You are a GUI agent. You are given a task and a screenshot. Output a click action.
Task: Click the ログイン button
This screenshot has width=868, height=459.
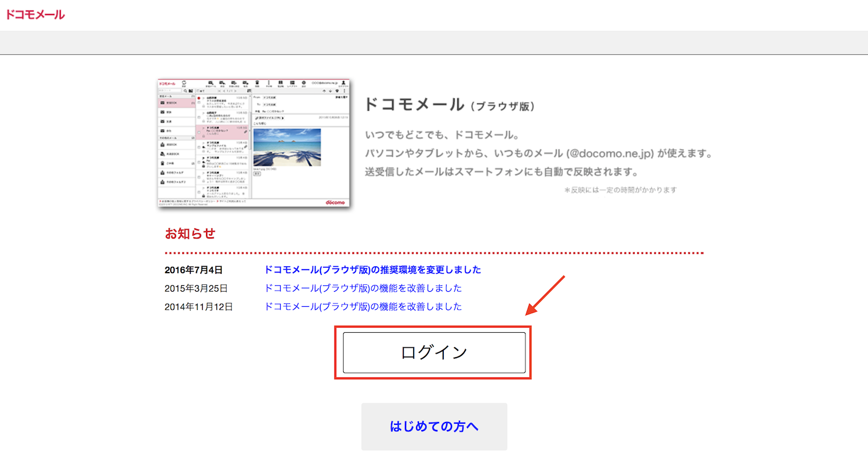coord(434,352)
